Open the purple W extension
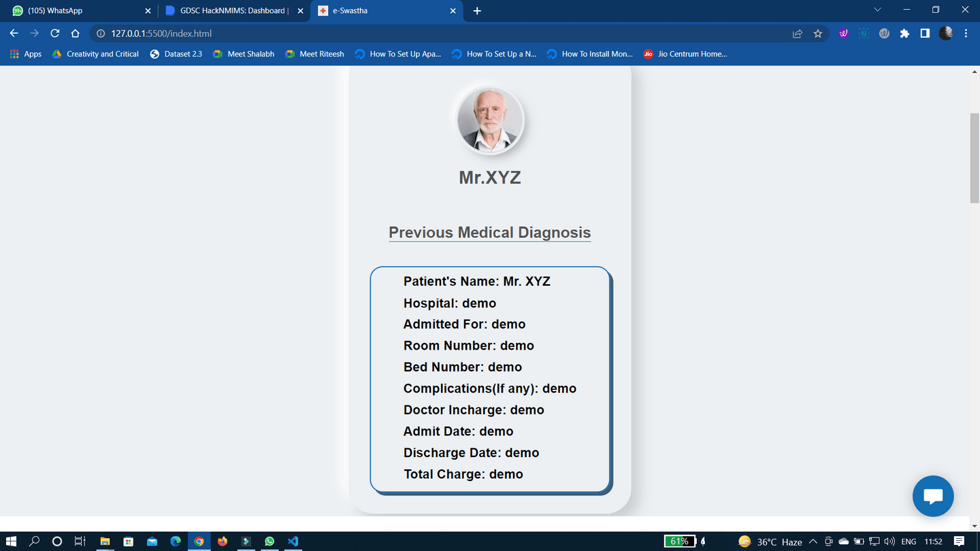This screenshot has height=551, width=980. (x=843, y=33)
